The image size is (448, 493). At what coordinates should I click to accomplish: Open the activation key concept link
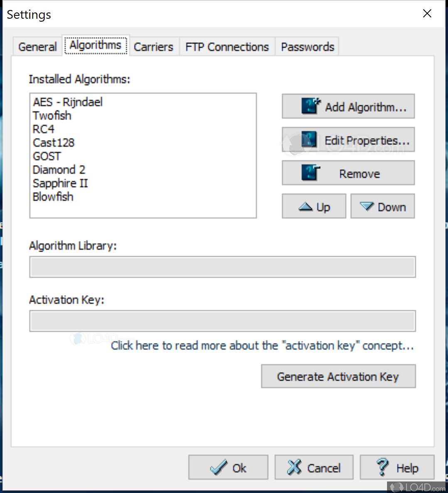262,346
